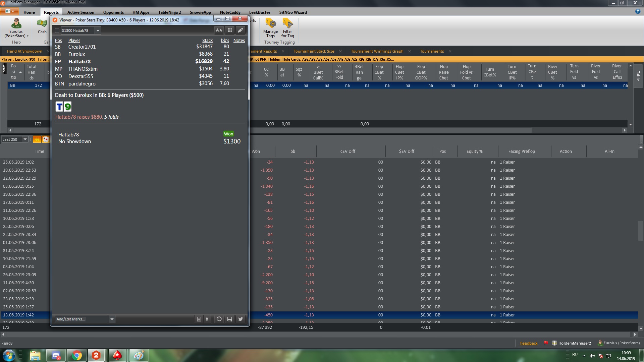644x362 pixels.
Task: Click the vertical Stats side tab
Action: click(4, 68)
